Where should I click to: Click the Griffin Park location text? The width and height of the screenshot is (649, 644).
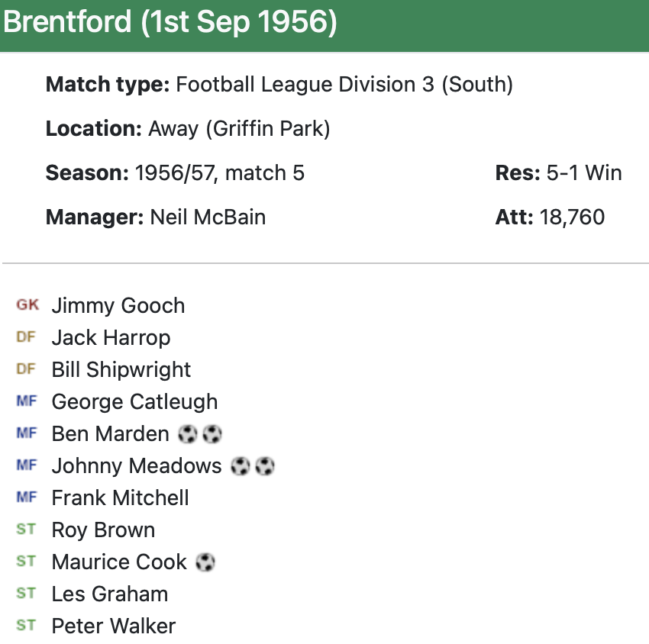(239, 129)
